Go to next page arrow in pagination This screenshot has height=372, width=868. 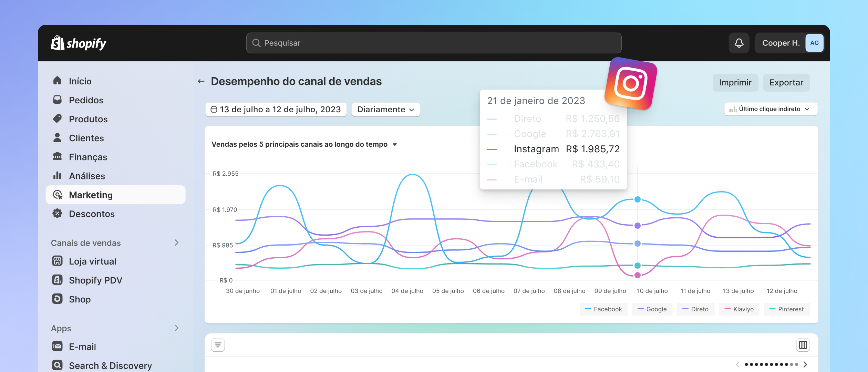coord(805,364)
